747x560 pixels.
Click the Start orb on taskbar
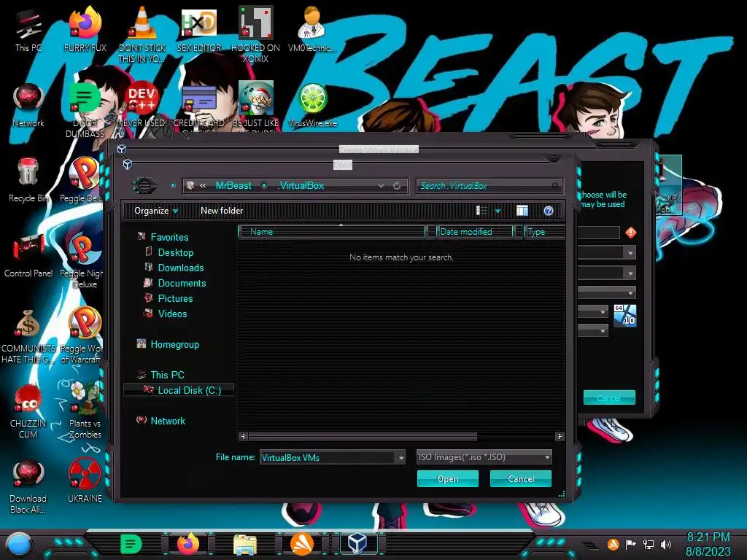click(19, 544)
